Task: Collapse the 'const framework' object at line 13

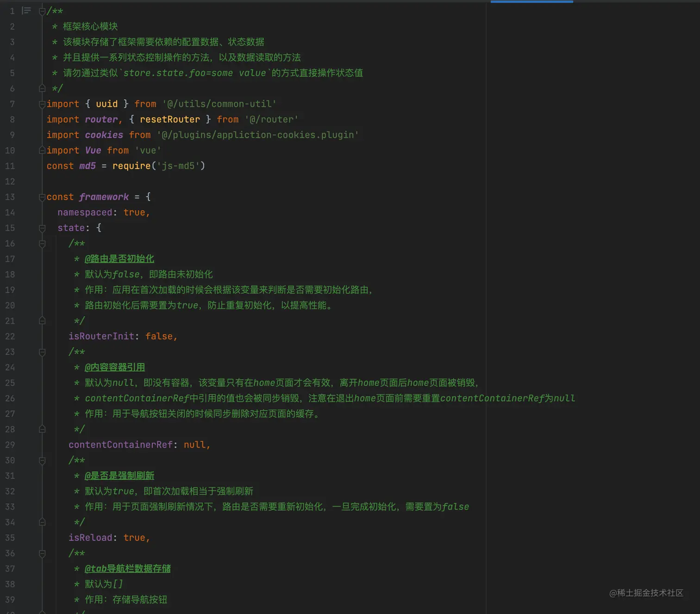Action: click(x=42, y=197)
